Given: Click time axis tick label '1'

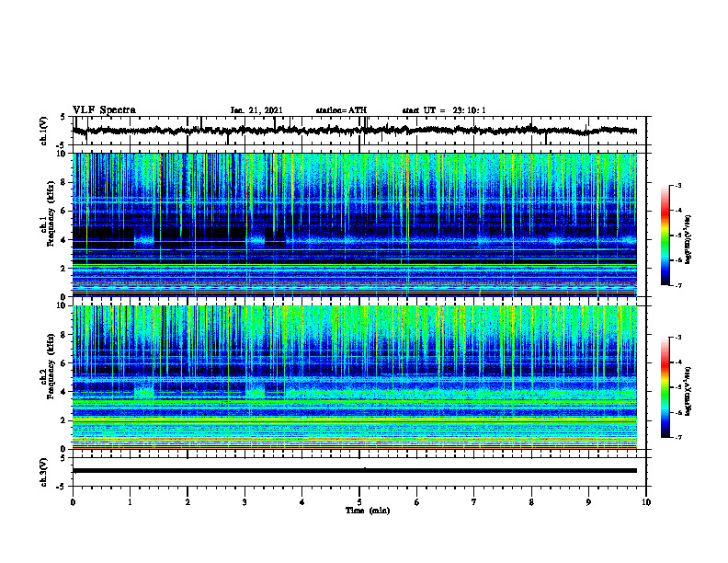Looking at the screenshot, I should tap(131, 502).
